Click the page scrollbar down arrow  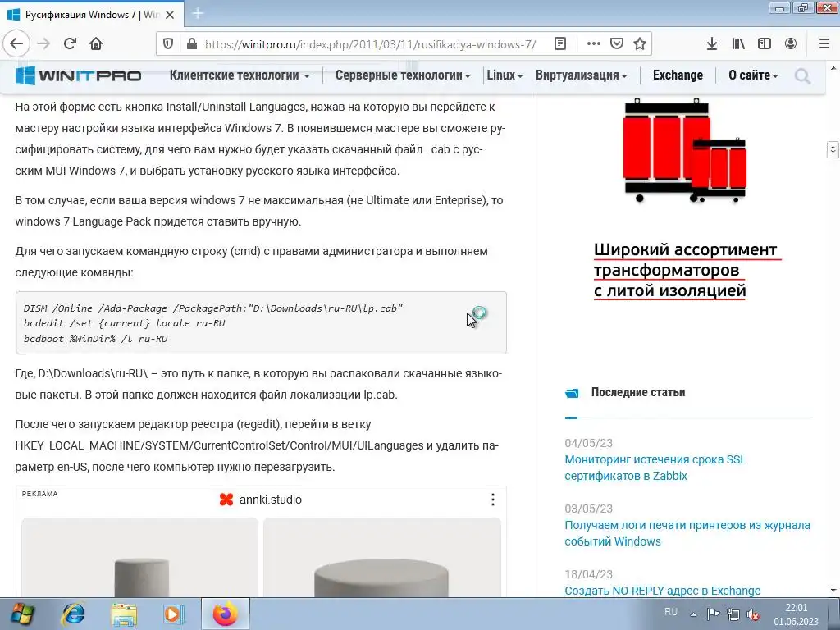[x=833, y=591]
